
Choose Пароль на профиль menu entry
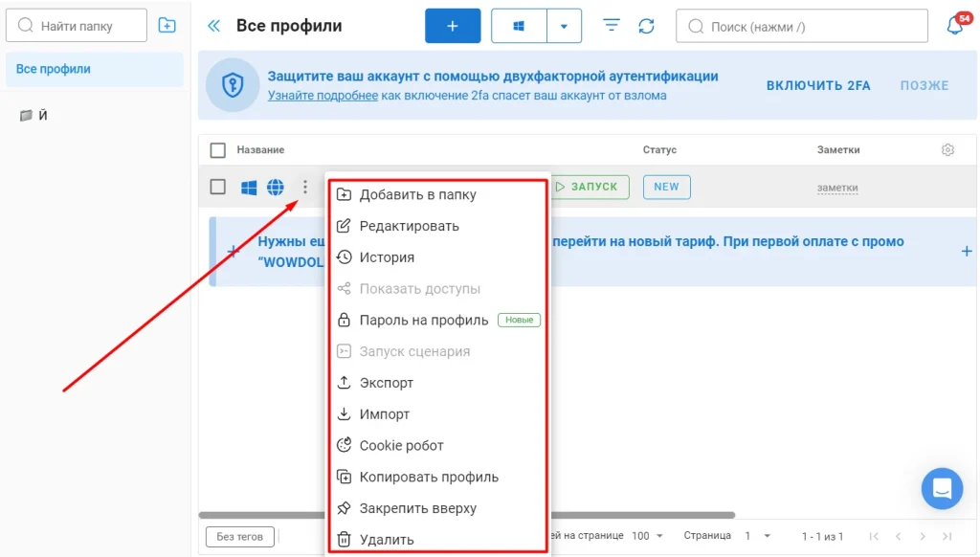click(437, 320)
